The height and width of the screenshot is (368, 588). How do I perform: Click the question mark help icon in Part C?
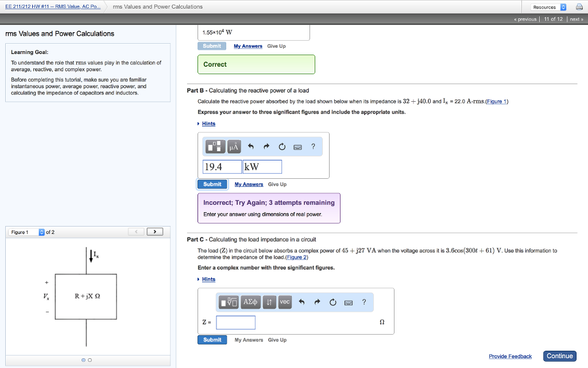[364, 302]
